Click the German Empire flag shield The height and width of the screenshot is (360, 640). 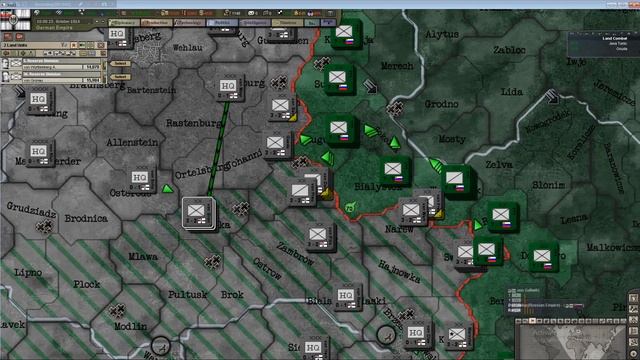pos(15,19)
